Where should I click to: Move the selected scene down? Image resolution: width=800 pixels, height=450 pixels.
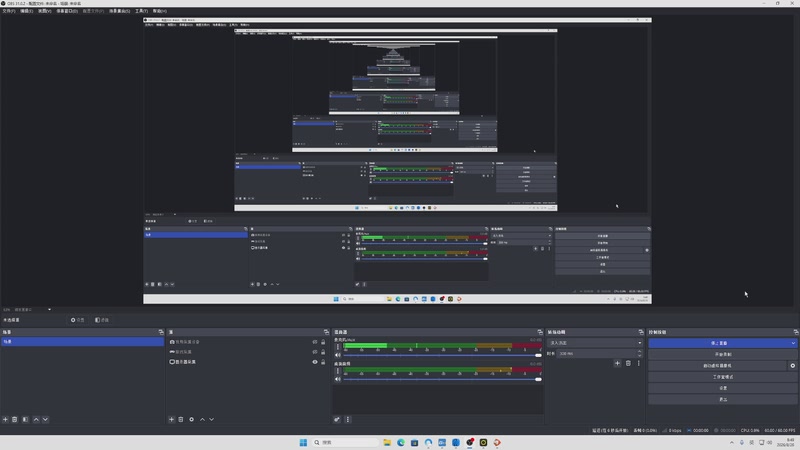click(45, 419)
